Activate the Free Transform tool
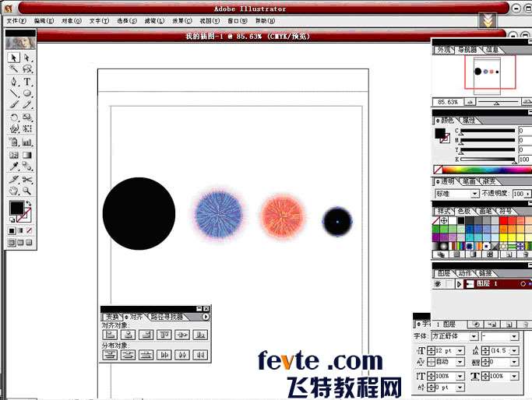This screenshot has width=532, height=400. [27, 129]
